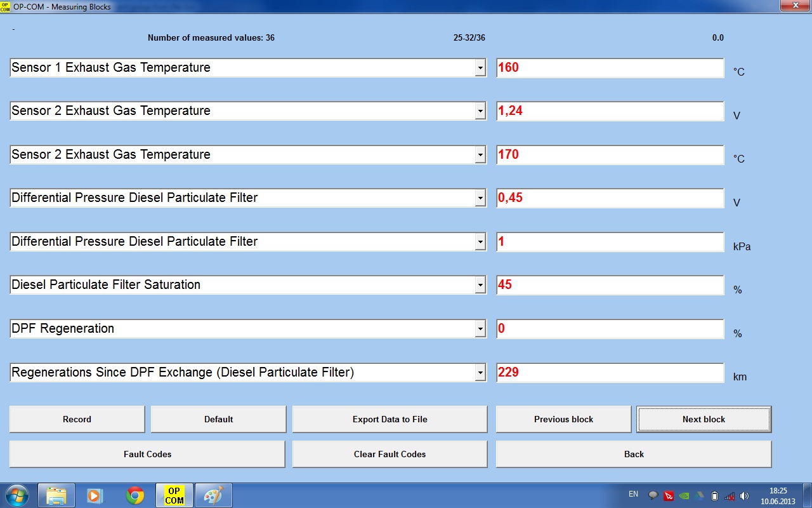Viewport: 812px width, 508px height.
Task: Click the Saturation value field showing 45
Action: [x=609, y=285]
